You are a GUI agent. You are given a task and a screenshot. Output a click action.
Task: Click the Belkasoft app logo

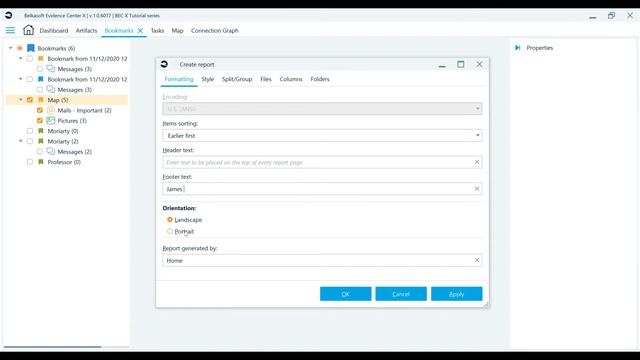pyautogui.click(x=9, y=16)
